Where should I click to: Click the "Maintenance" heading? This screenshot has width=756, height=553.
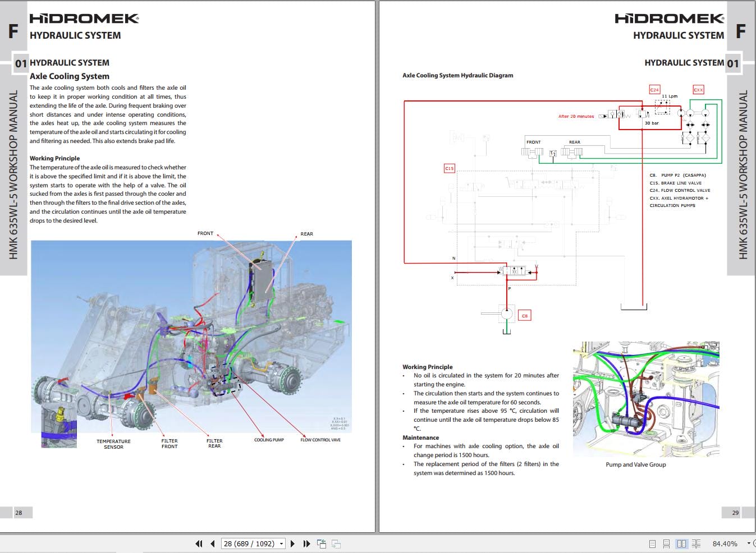421,437
